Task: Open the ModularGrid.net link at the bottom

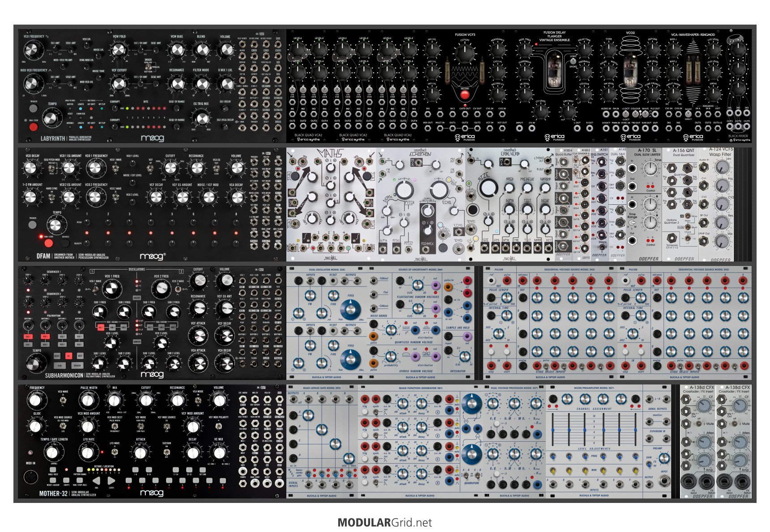Action: [x=385, y=522]
